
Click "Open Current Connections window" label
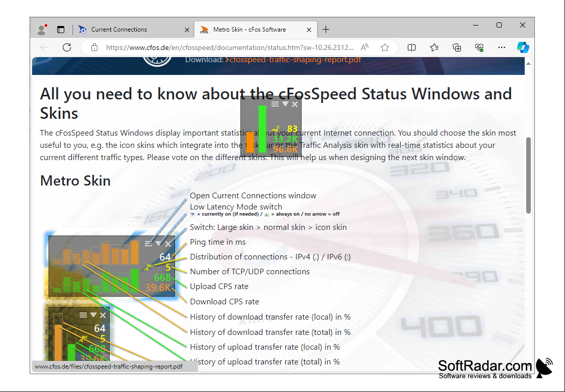pyautogui.click(x=253, y=195)
